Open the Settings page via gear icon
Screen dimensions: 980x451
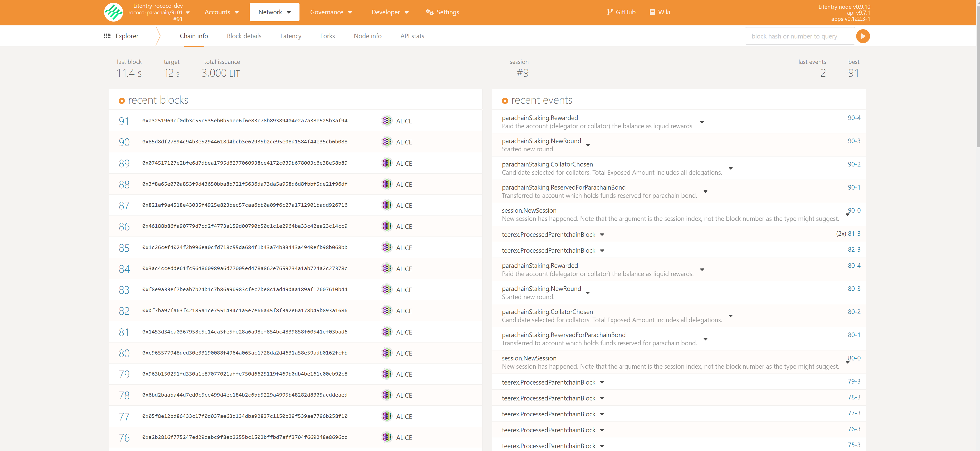(430, 12)
